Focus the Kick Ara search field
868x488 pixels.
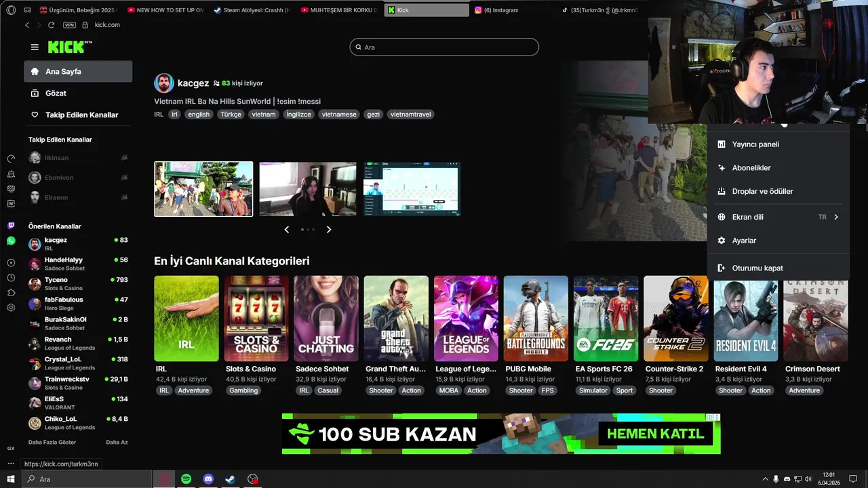444,47
